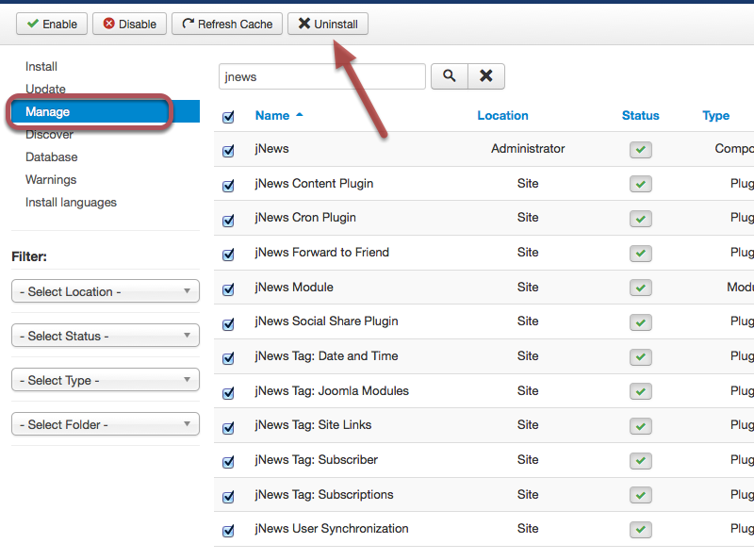Toggle status icon for jNews Tag: Subscriber
Screen dimensions: 754x560
click(641, 461)
